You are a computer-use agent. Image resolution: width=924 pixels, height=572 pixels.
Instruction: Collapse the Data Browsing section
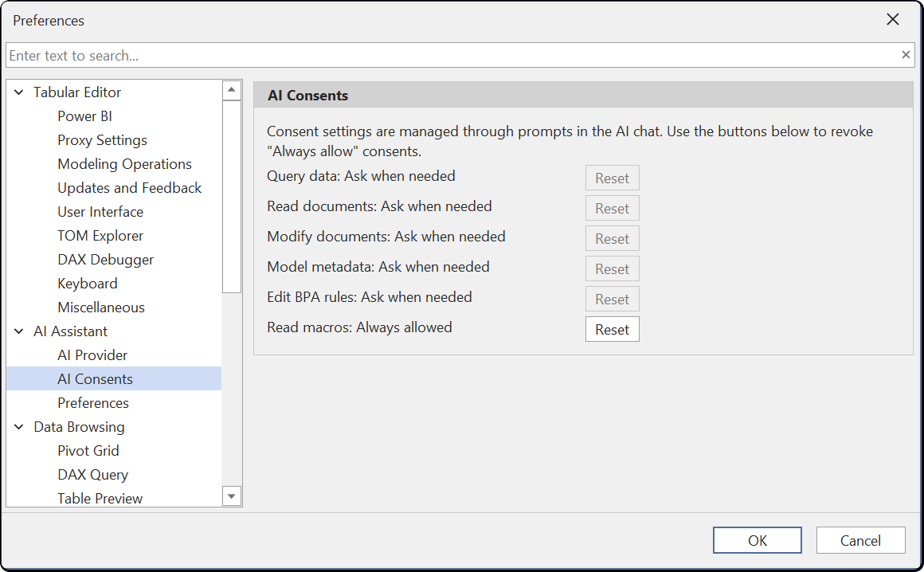(x=18, y=426)
